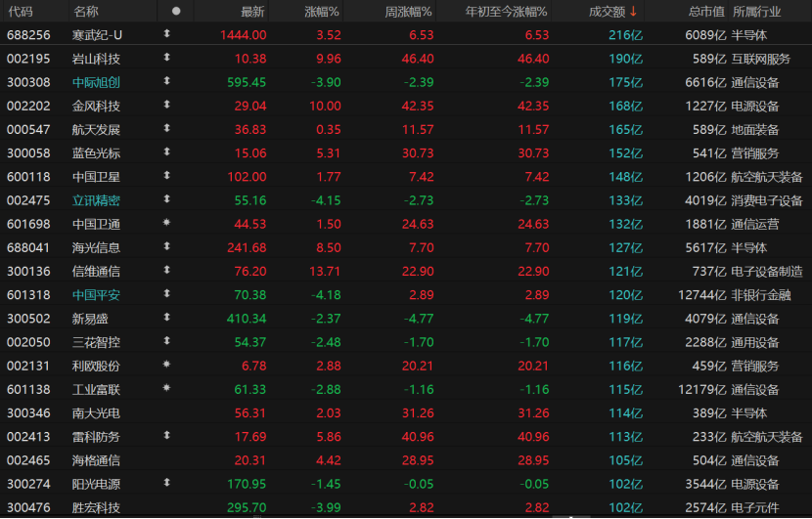Sort by the 所属行业 column header
The width and height of the screenshot is (812, 519).
tap(756, 12)
